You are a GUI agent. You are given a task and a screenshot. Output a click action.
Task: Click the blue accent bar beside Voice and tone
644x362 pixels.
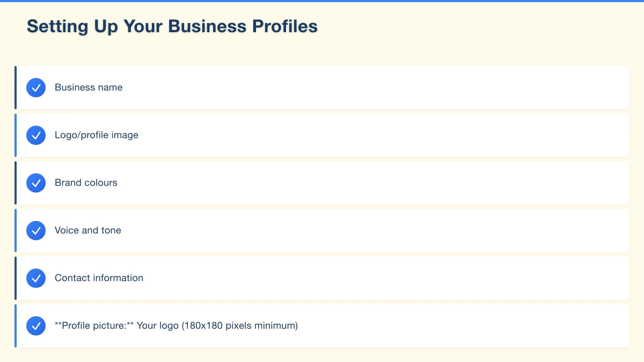click(x=16, y=231)
